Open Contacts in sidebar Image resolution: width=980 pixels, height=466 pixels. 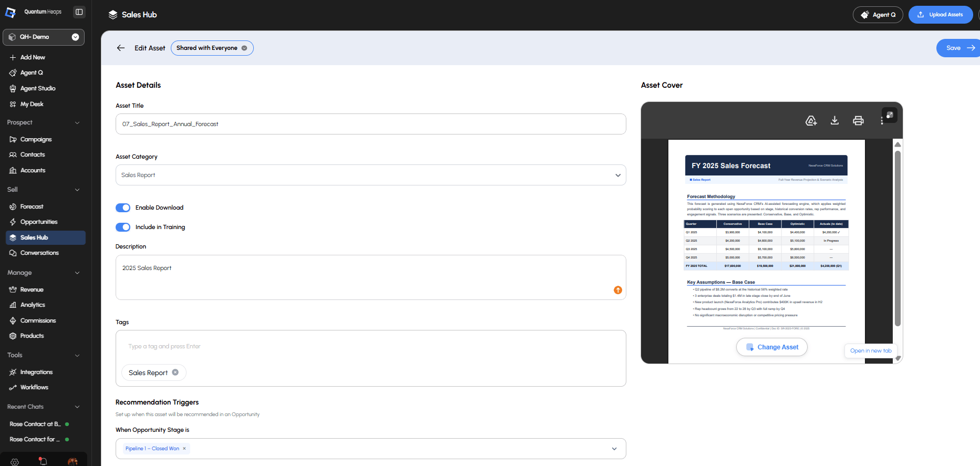point(33,154)
